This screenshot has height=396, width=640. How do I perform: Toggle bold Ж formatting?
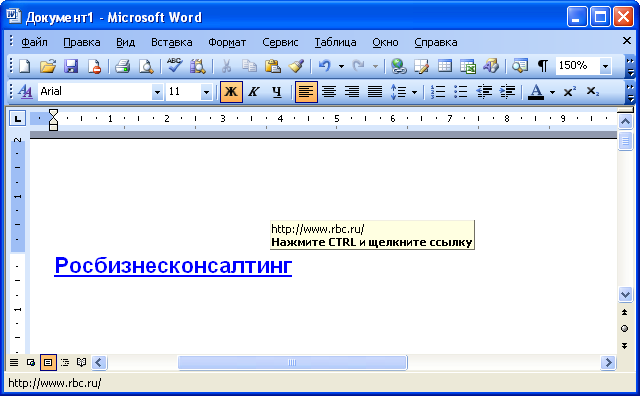(231, 91)
